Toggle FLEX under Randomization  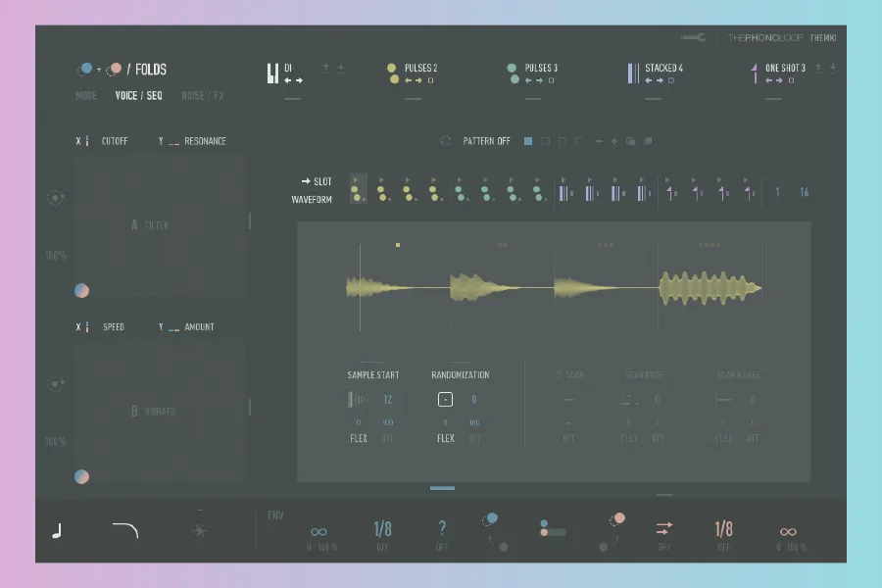446,438
